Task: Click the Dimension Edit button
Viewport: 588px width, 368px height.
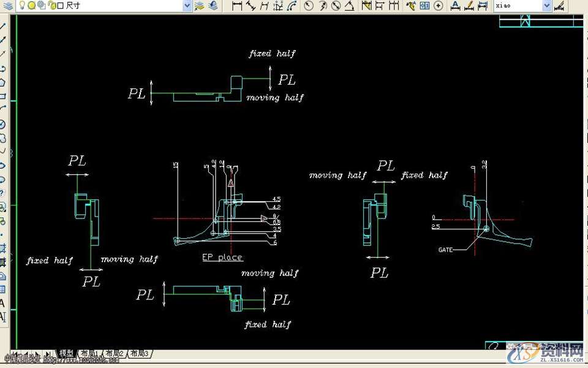Action: click(456, 6)
